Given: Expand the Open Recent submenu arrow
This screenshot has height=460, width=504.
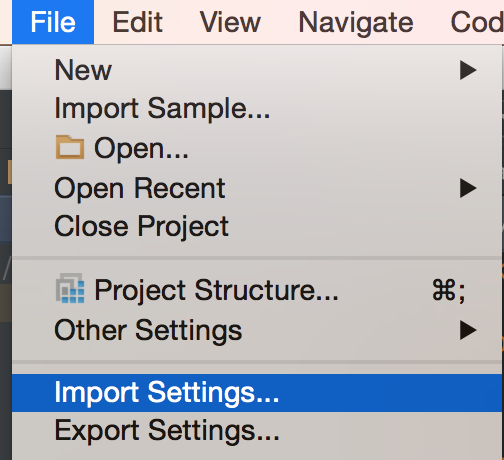Looking at the screenshot, I should click(x=468, y=188).
